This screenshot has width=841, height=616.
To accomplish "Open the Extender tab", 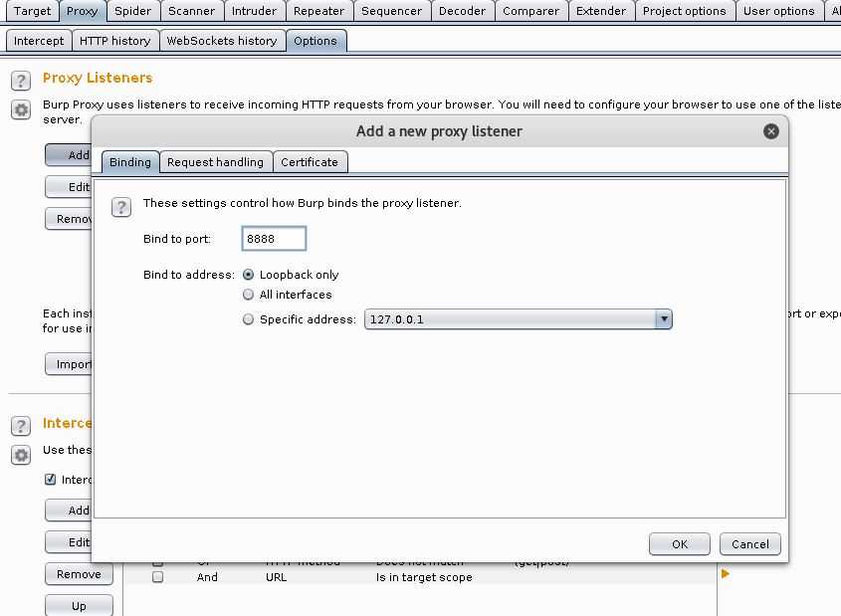I will point(601,11).
